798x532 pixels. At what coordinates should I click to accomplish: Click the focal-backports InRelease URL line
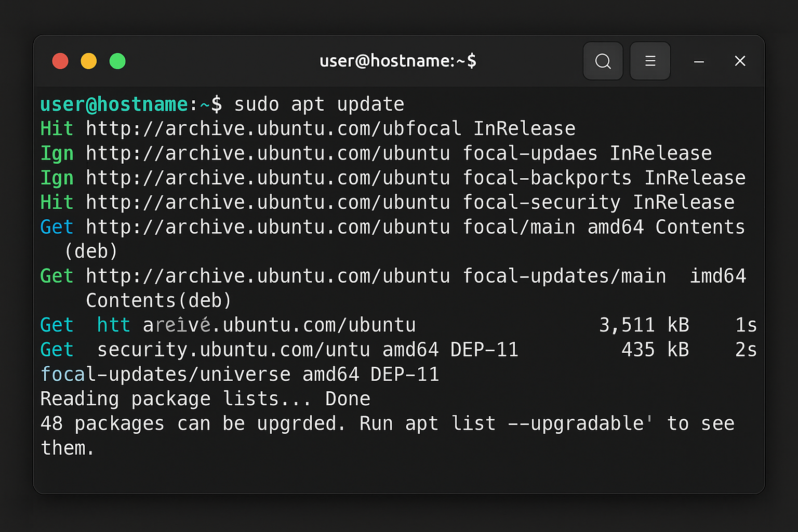pos(393,178)
